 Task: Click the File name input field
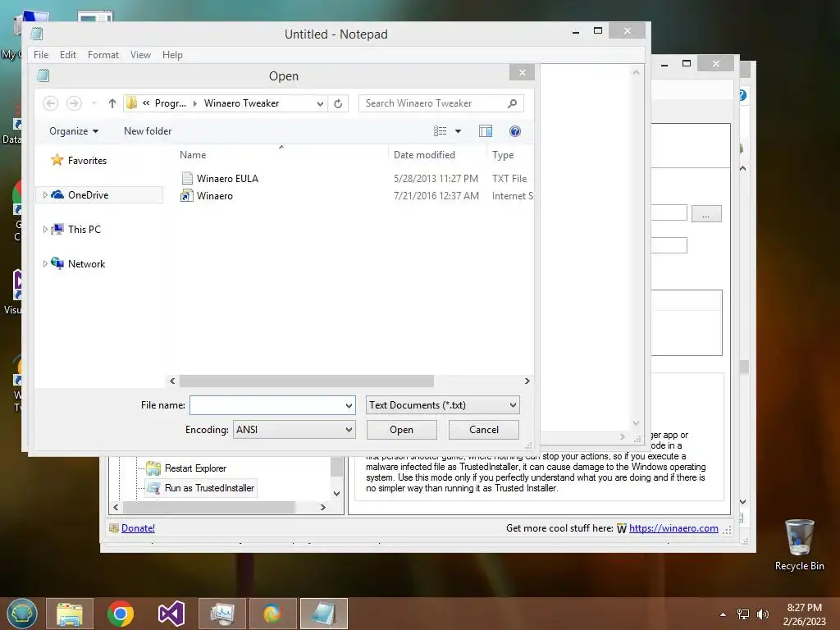267,405
